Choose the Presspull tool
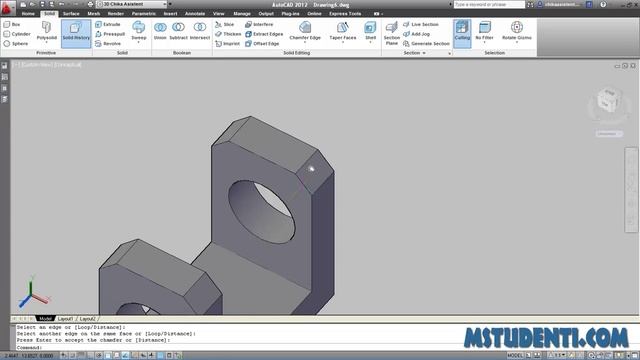 [x=110, y=34]
